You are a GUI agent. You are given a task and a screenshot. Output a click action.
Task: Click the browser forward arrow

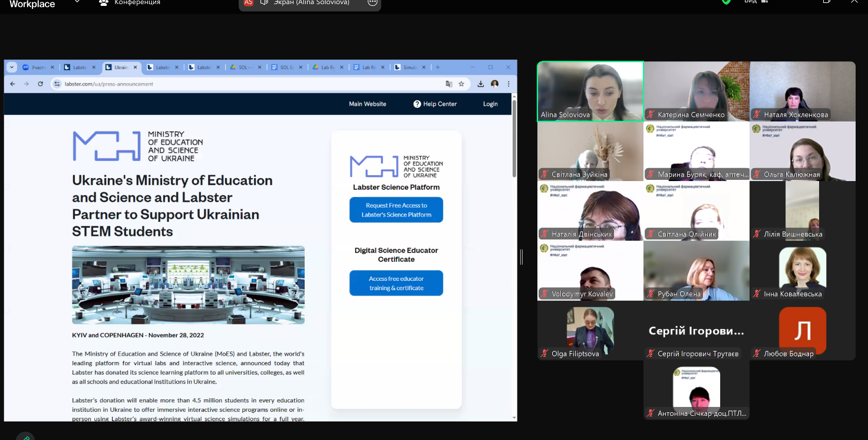coord(26,84)
